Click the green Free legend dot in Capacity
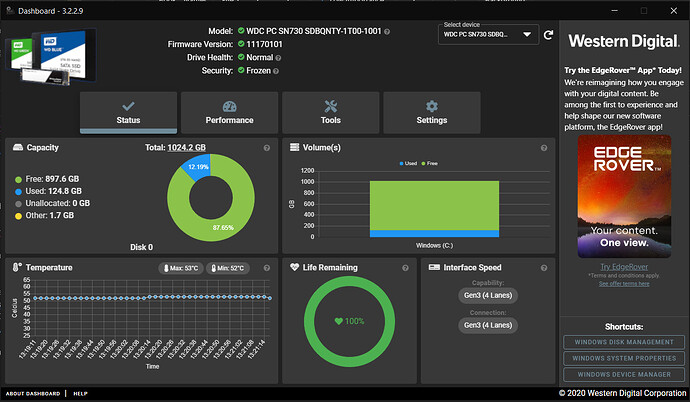The width and height of the screenshot is (690, 402). 18,179
